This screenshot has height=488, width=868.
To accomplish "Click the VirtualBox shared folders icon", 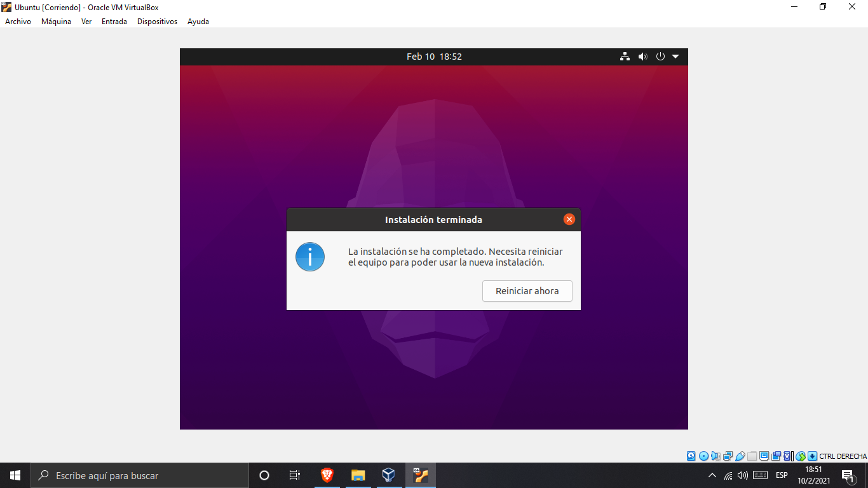I will [752, 456].
